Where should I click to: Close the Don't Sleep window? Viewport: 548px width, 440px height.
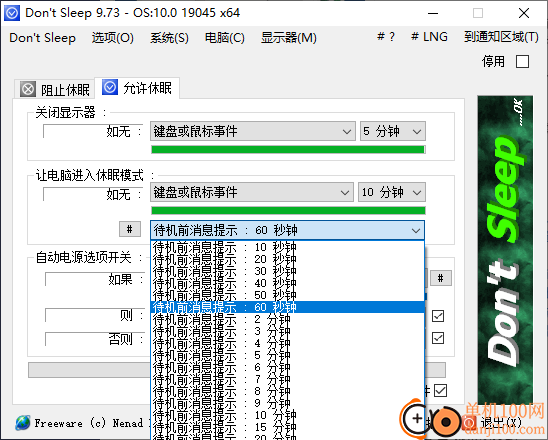(x=524, y=13)
